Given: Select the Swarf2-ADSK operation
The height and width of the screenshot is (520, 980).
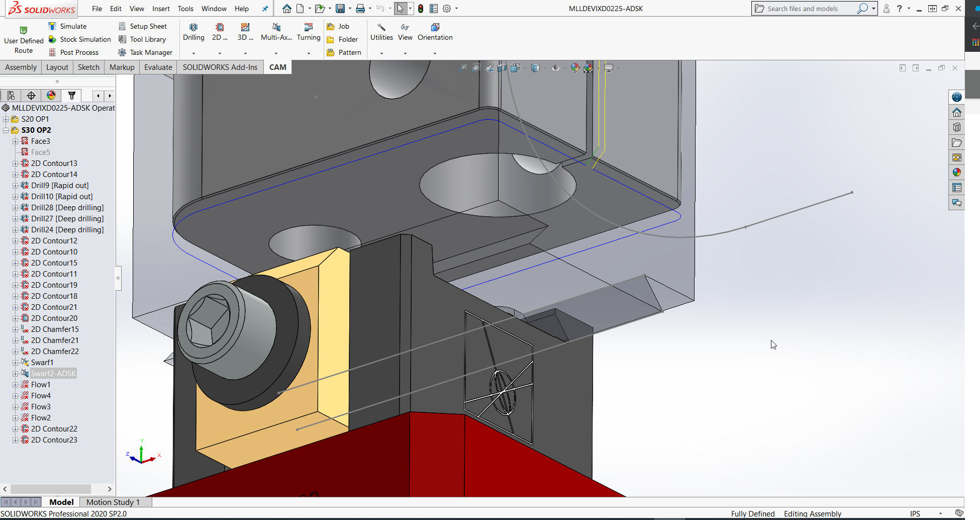Looking at the screenshot, I should tap(53, 374).
